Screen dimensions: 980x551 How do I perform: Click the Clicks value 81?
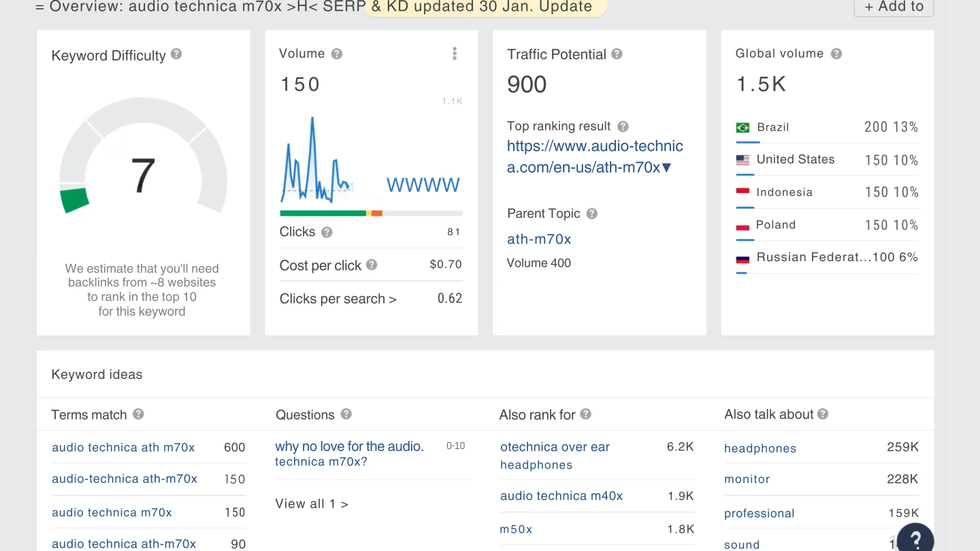coord(454,232)
